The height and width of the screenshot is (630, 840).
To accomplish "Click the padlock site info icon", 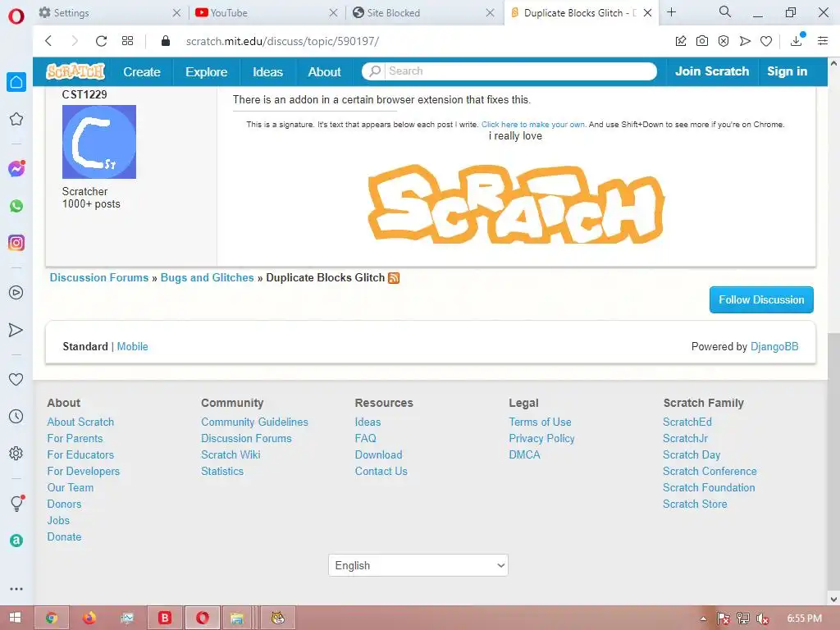I will pos(166,41).
